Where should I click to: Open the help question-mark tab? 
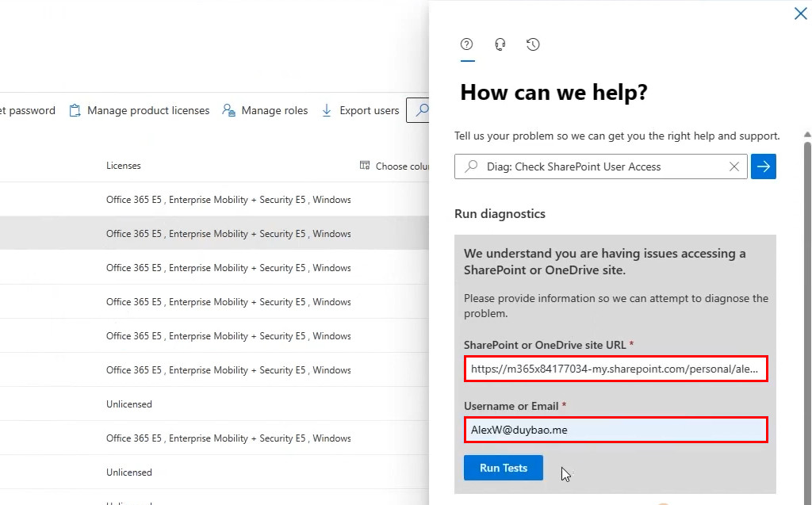(x=466, y=44)
